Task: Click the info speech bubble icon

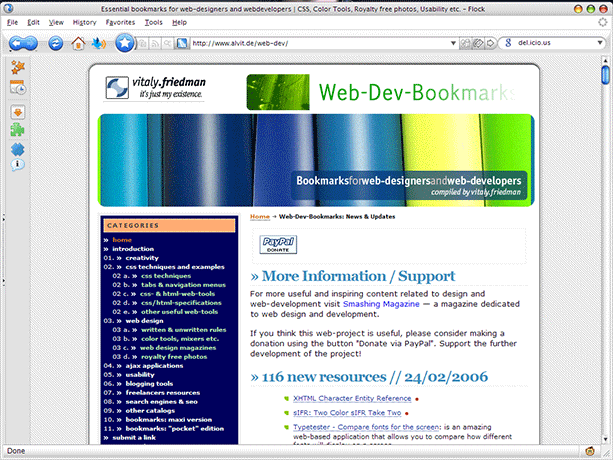Action: (17, 164)
